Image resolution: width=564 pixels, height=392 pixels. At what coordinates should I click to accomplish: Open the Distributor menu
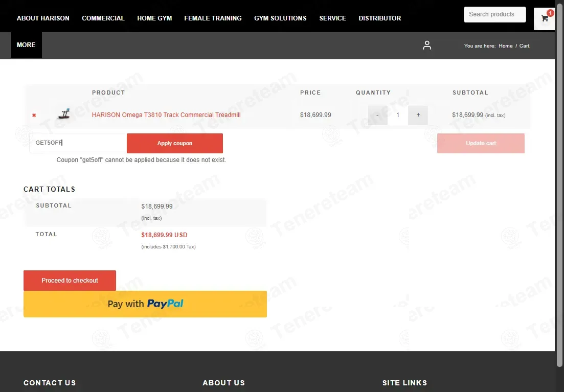[380, 18]
